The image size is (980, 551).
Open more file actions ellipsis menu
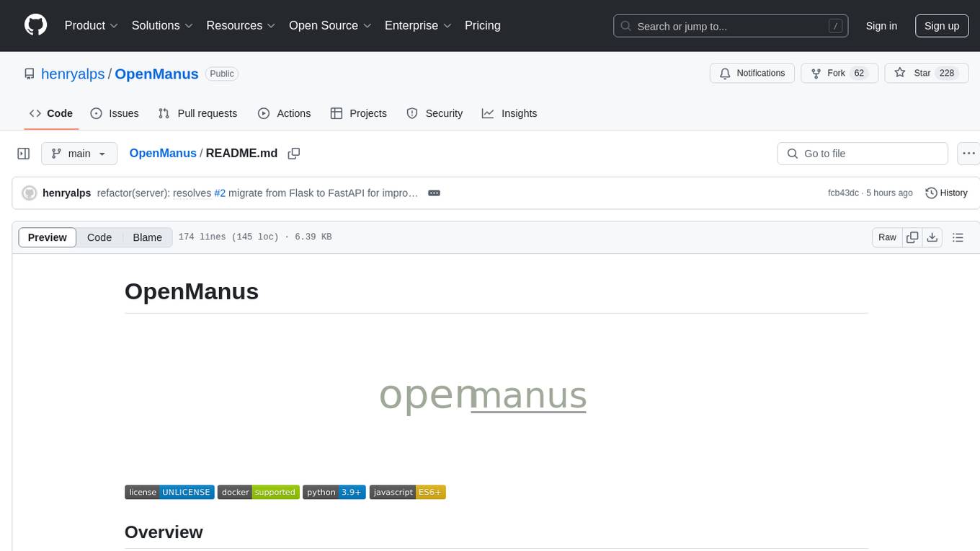[x=968, y=154]
